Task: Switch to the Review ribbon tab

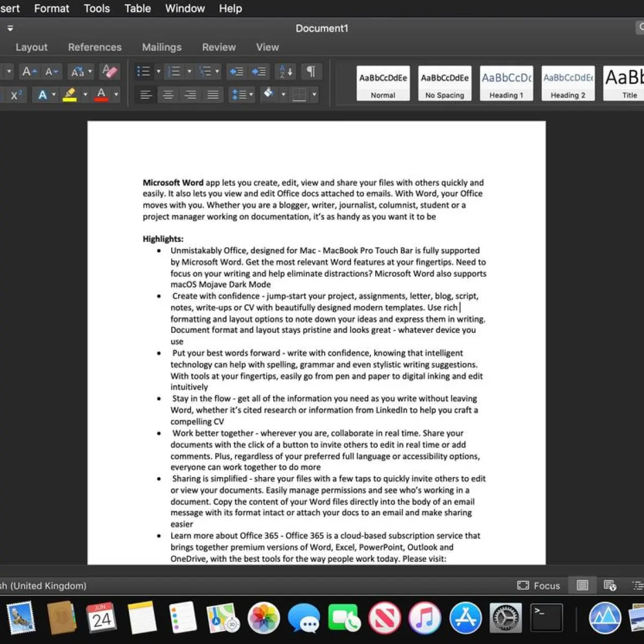Action: click(219, 47)
